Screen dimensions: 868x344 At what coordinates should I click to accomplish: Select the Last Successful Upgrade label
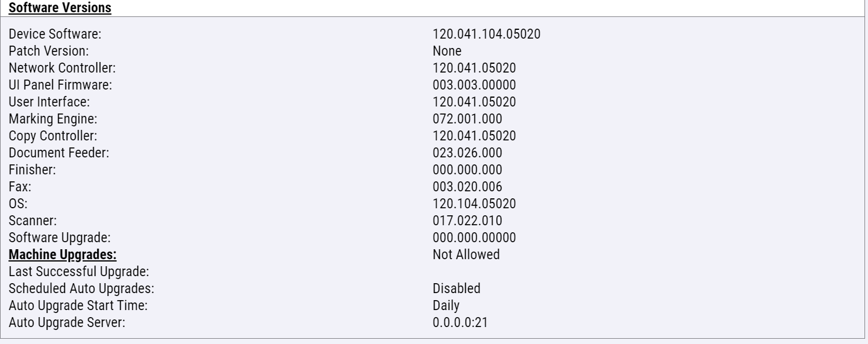click(x=80, y=271)
